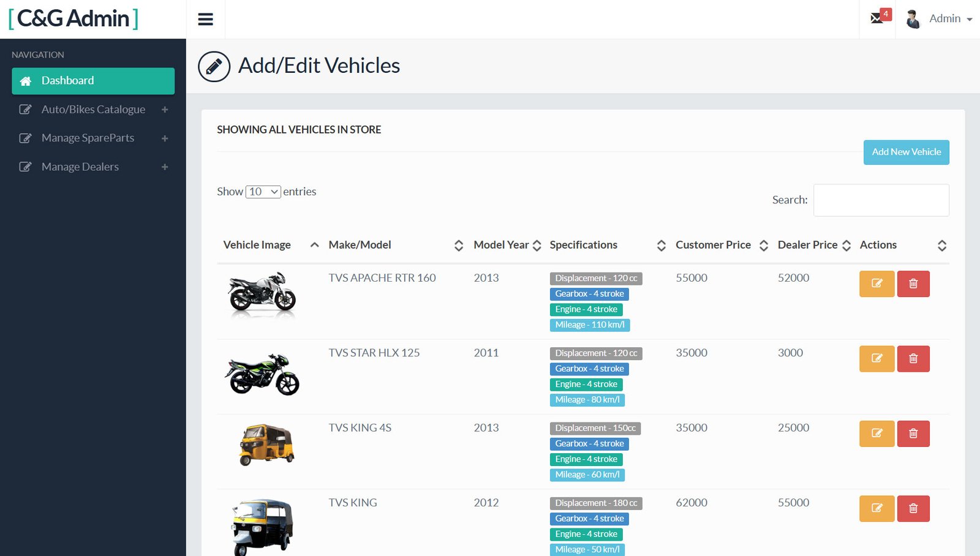Open the Admin dropdown menu
This screenshot has height=556, width=980.
[951, 19]
